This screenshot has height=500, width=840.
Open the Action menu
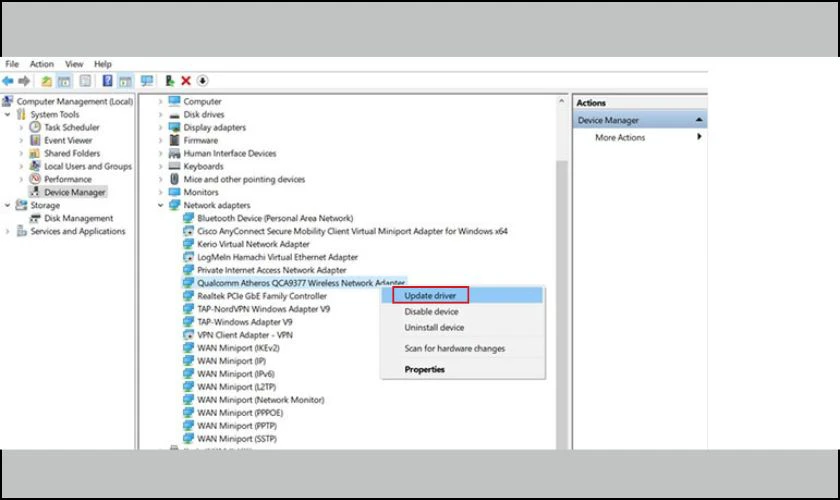[42, 64]
